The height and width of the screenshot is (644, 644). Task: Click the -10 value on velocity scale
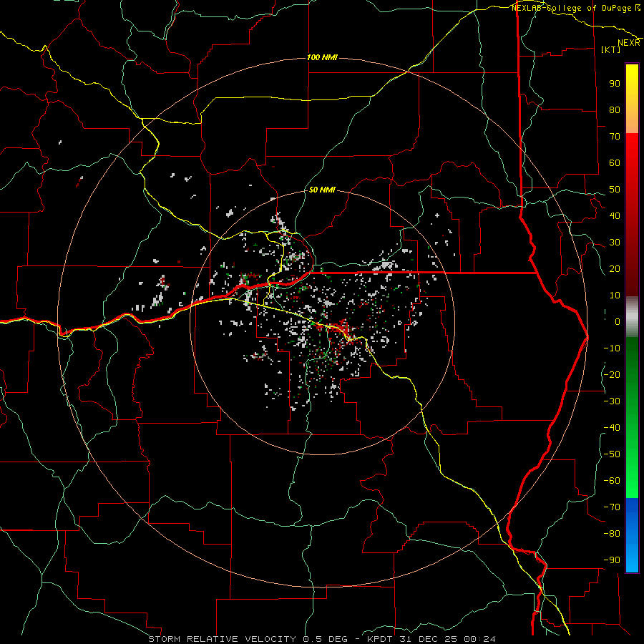612,348
